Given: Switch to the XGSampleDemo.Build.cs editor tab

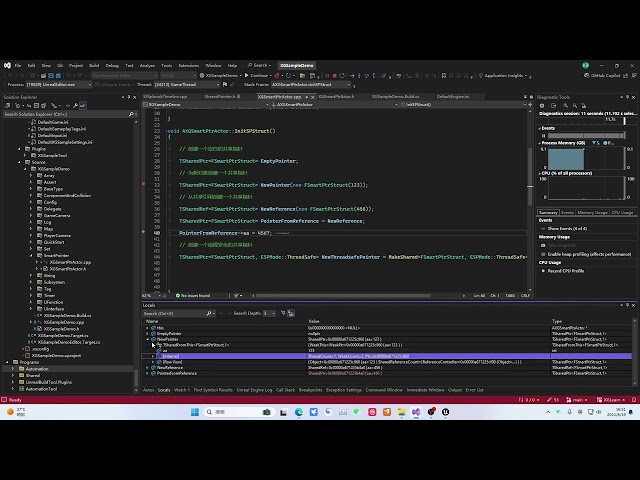Looking at the screenshot, I should click(395, 97).
